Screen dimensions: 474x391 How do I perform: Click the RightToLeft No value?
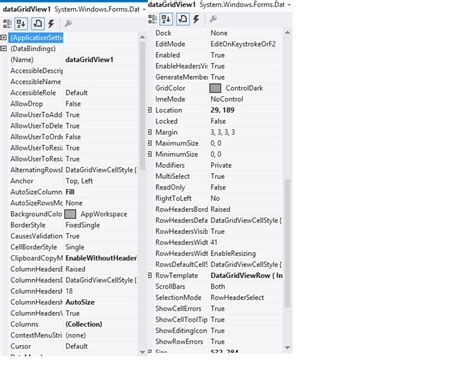(215, 198)
